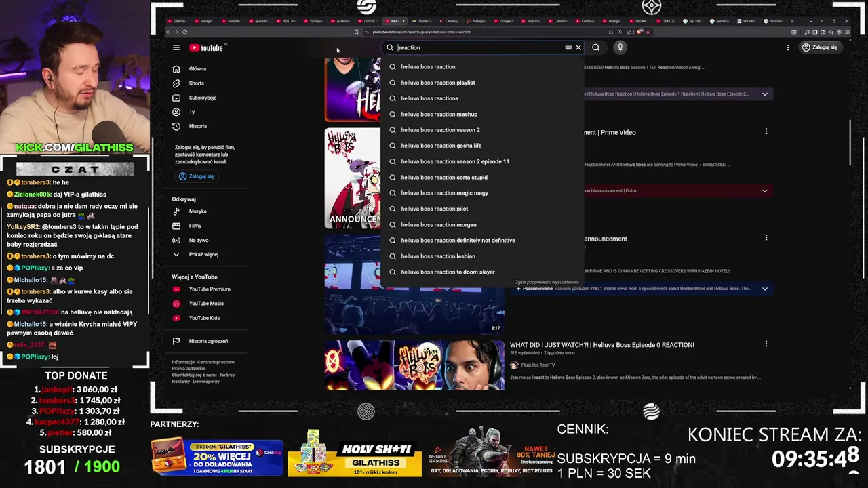The width and height of the screenshot is (868, 488).
Task: Open the Ty section in sidebar
Action: tap(191, 112)
